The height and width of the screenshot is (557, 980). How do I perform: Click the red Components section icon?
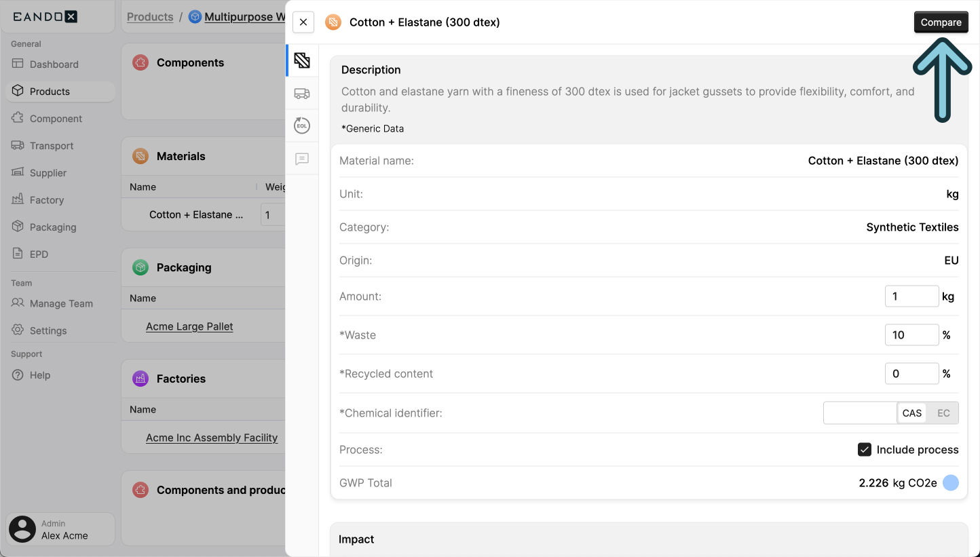tap(140, 62)
